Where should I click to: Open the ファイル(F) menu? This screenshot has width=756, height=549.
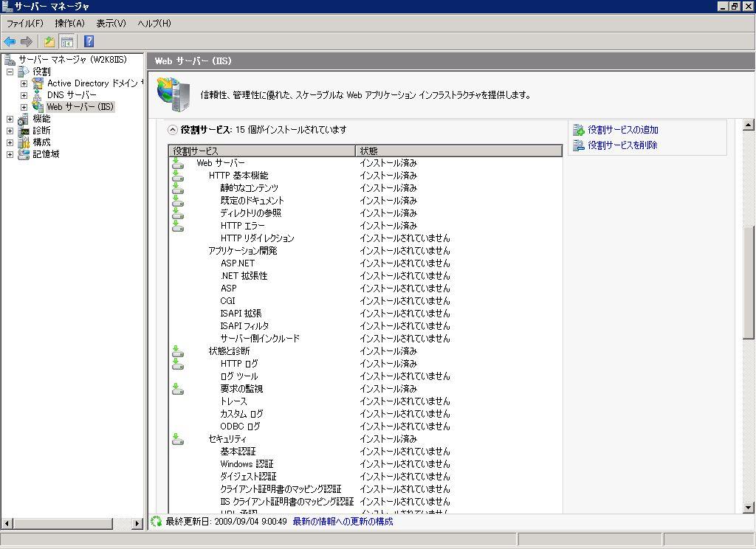(x=24, y=23)
